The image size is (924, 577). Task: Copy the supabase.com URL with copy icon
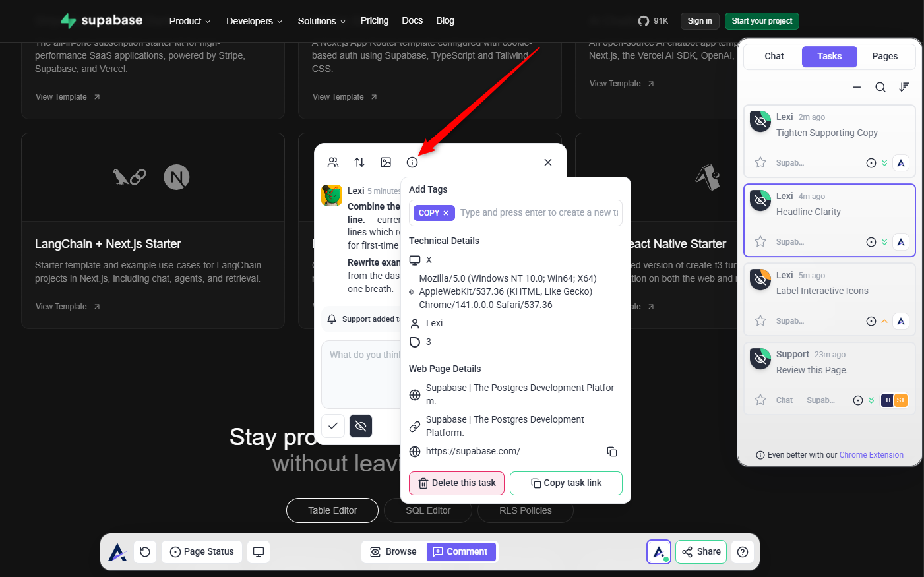point(611,452)
